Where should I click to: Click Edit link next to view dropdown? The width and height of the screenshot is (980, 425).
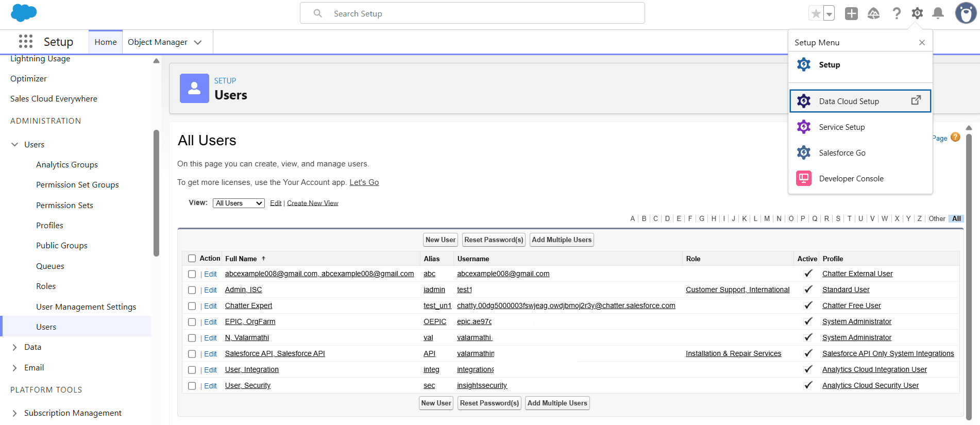276,203
